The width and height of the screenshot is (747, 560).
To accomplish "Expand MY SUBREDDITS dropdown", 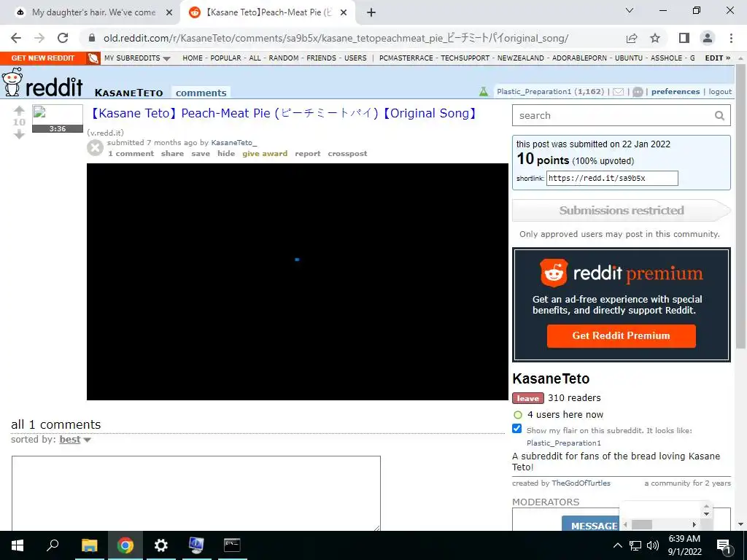I will pyautogui.click(x=137, y=58).
